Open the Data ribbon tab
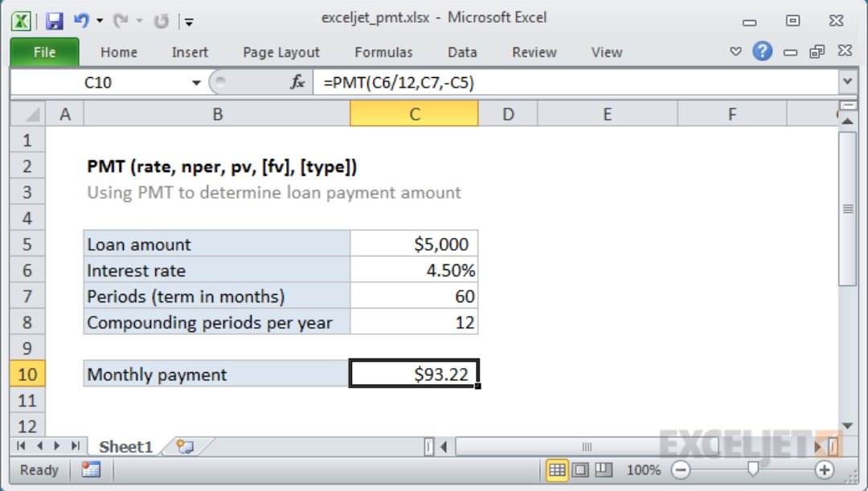Image resolution: width=868 pixels, height=491 pixels. click(462, 52)
